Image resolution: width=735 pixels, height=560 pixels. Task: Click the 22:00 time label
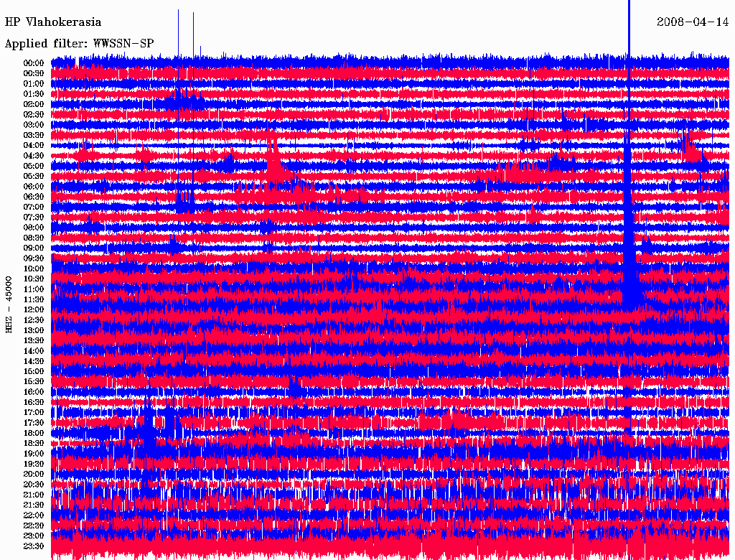coord(34,515)
